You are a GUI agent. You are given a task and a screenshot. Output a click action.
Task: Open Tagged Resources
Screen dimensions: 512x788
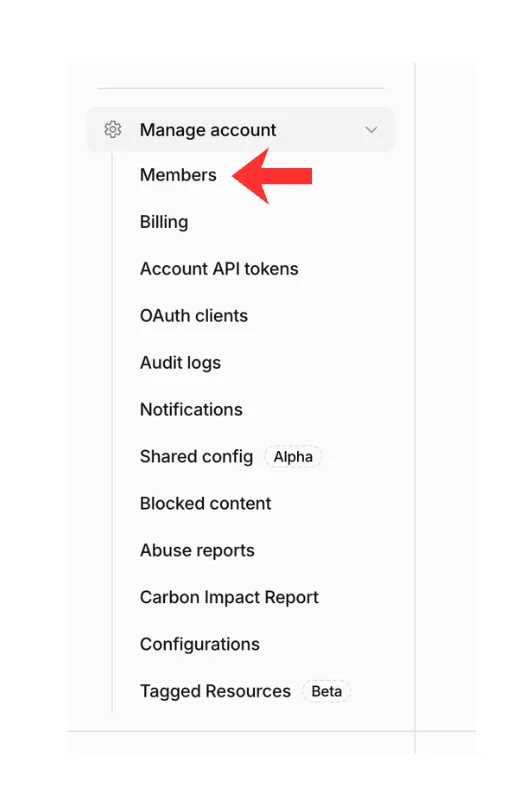215,692
